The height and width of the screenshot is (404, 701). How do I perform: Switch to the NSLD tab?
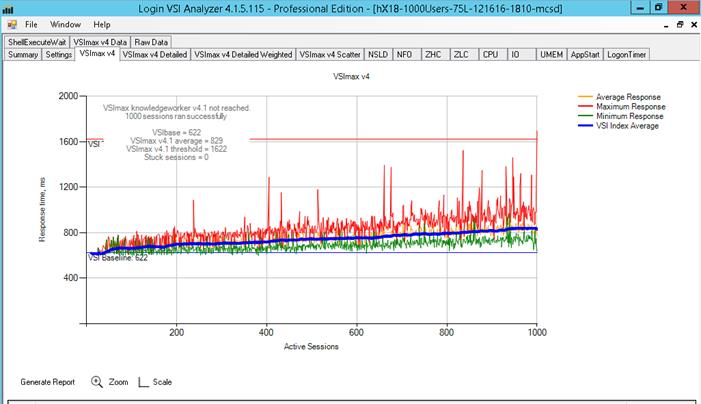point(378,55)
